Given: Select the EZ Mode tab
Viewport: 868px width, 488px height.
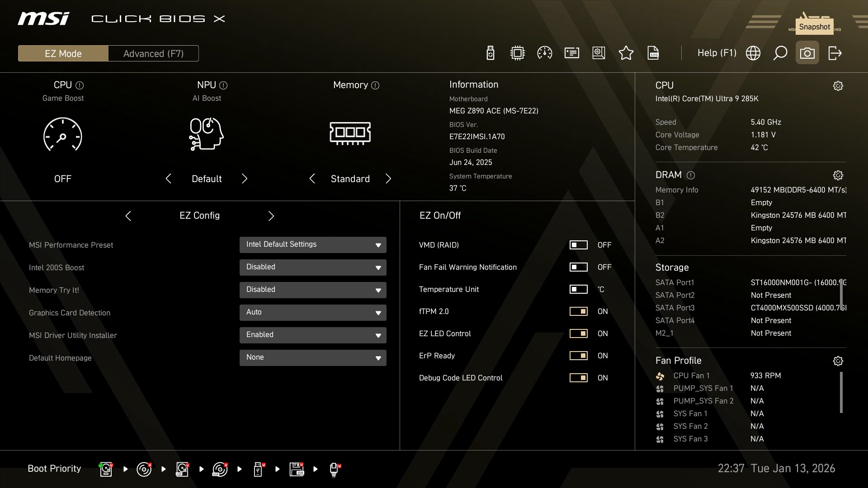Looking at the screenshot, I should (63, 54).
